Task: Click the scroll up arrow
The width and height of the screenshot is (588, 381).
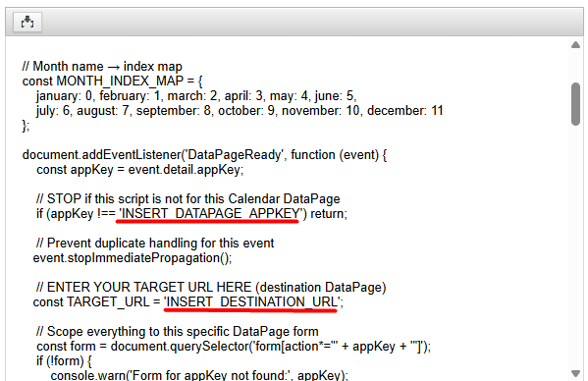Action: tap(575, 45)
